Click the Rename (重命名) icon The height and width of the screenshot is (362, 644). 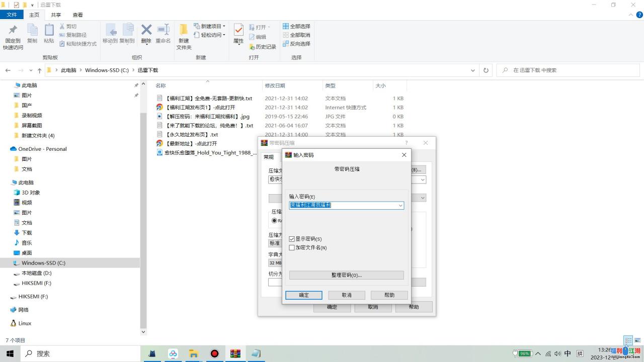[163, 34]
